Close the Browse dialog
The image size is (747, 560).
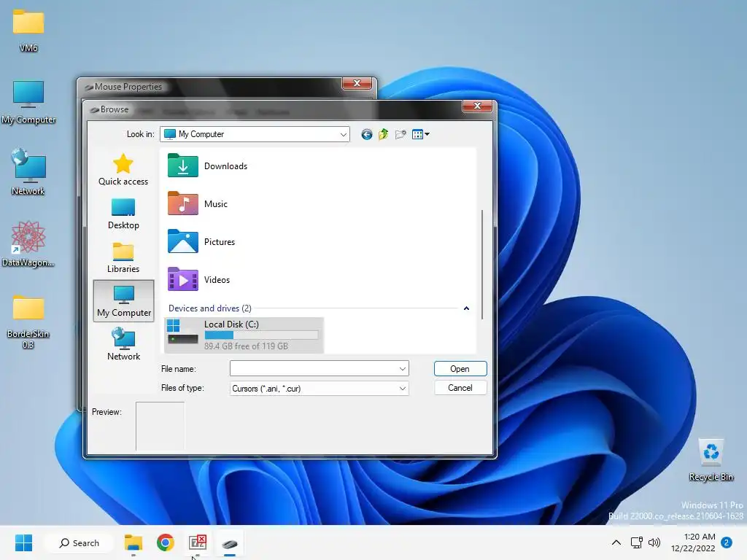click(x=477, y=106)
